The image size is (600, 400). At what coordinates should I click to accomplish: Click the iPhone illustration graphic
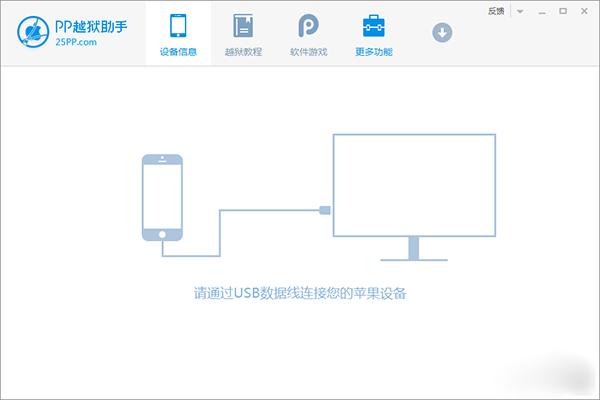[162, 198]
